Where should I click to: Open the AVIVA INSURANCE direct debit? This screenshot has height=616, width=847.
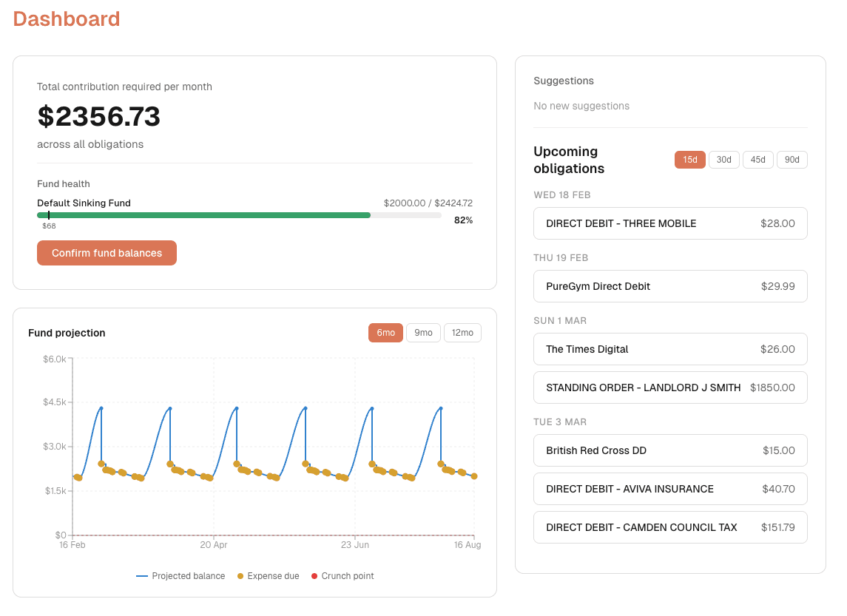(670, 488)
